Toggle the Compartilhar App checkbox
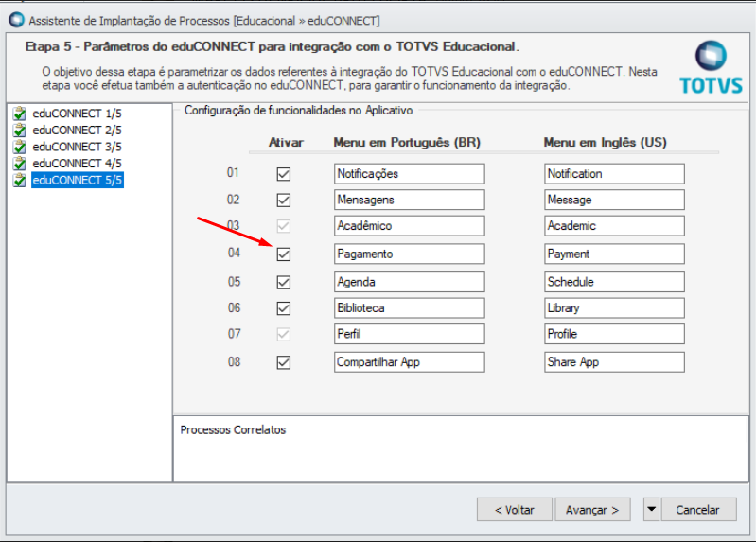The image size is (756, 542). coord(284,362)
